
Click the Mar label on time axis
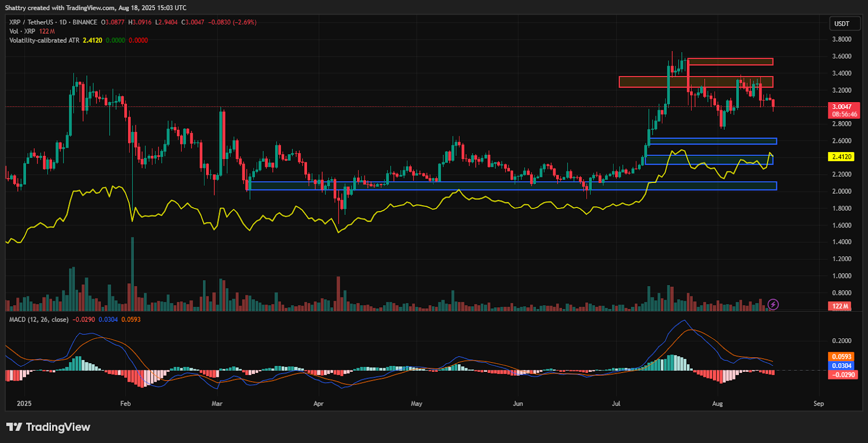pyautogui.click(x=217, y=403)
